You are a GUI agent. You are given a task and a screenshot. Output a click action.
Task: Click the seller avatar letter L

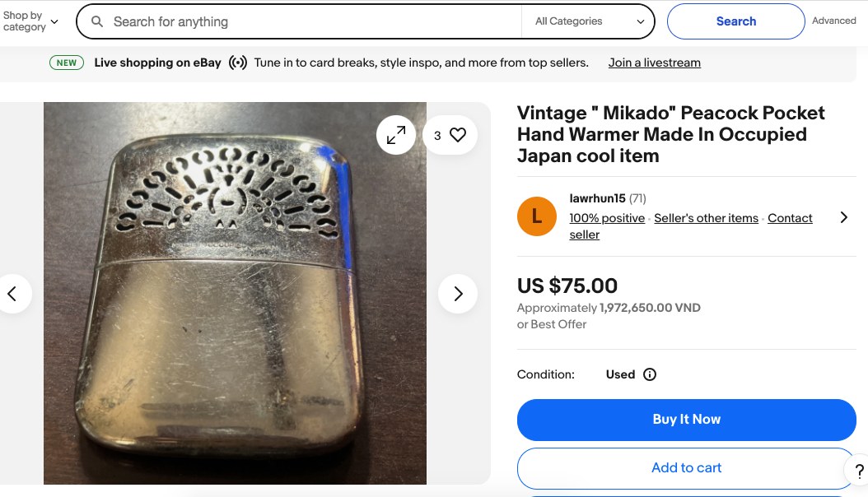click(537, 216)
